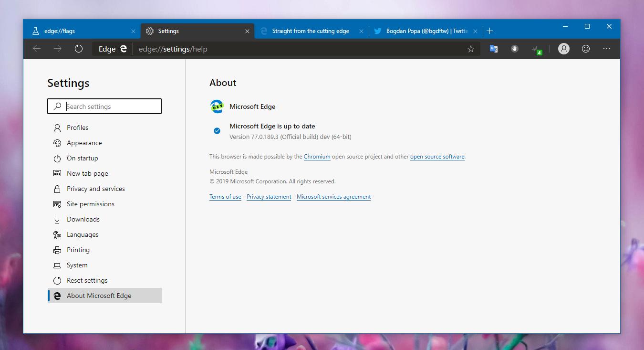Send feedback using the smiley icon
The image size is (644, 350).
tap(586, 49)
